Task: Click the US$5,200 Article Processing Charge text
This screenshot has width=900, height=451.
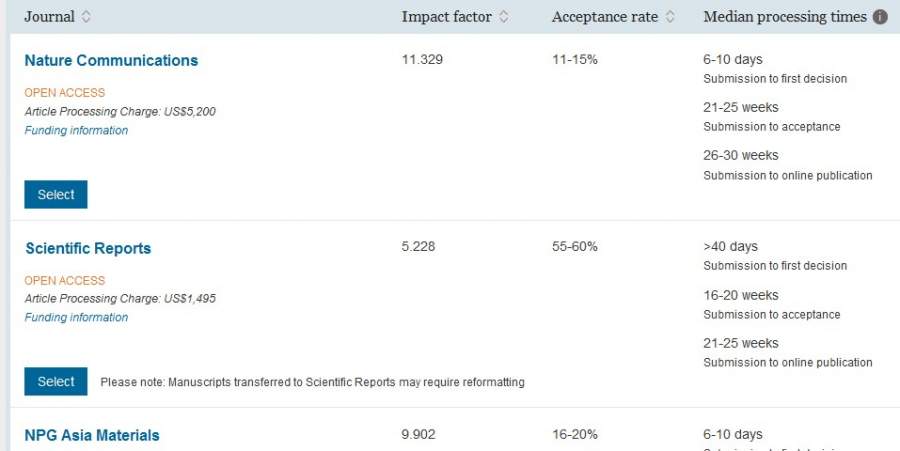Action: [x=189, y=111]
